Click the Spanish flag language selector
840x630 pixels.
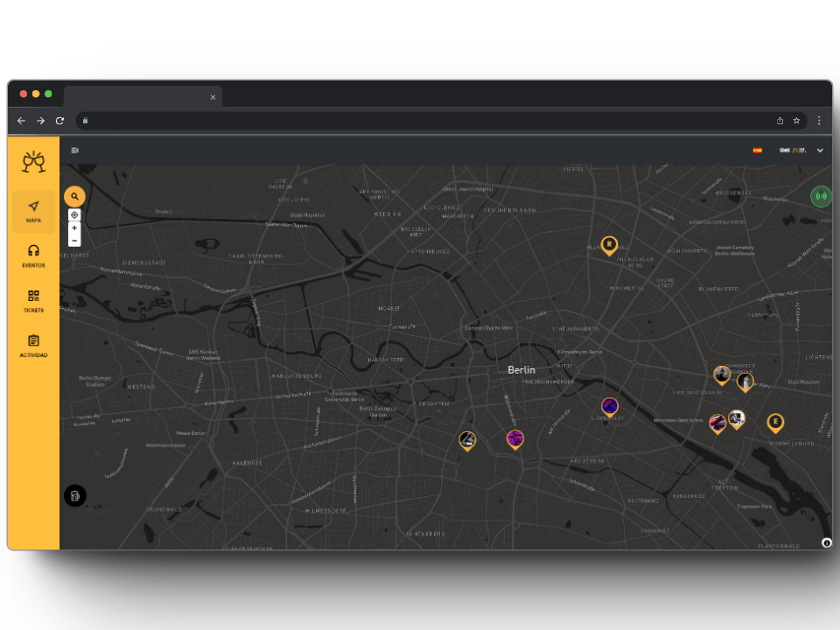coord(758,150)
